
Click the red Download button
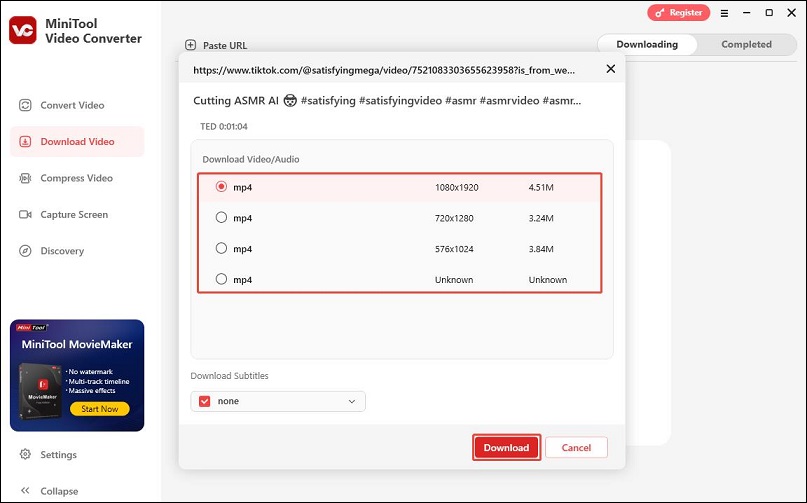point(506,447)
